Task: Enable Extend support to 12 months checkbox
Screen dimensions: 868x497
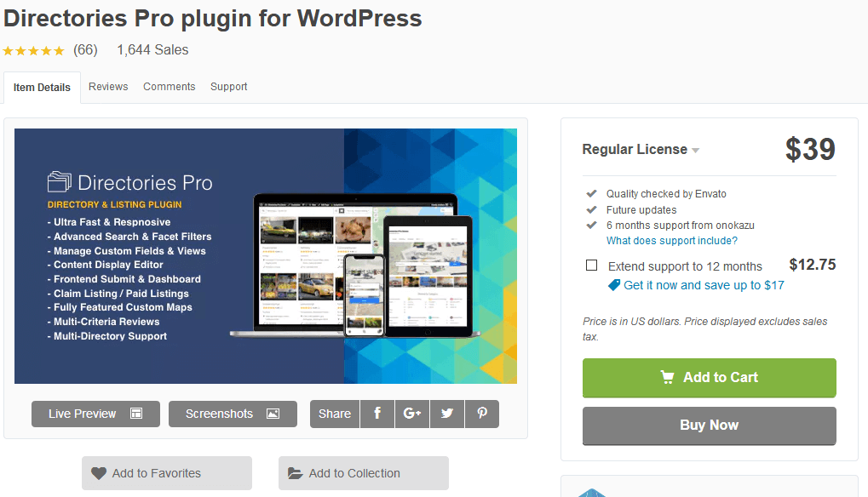Action: [x=591, y=266]
